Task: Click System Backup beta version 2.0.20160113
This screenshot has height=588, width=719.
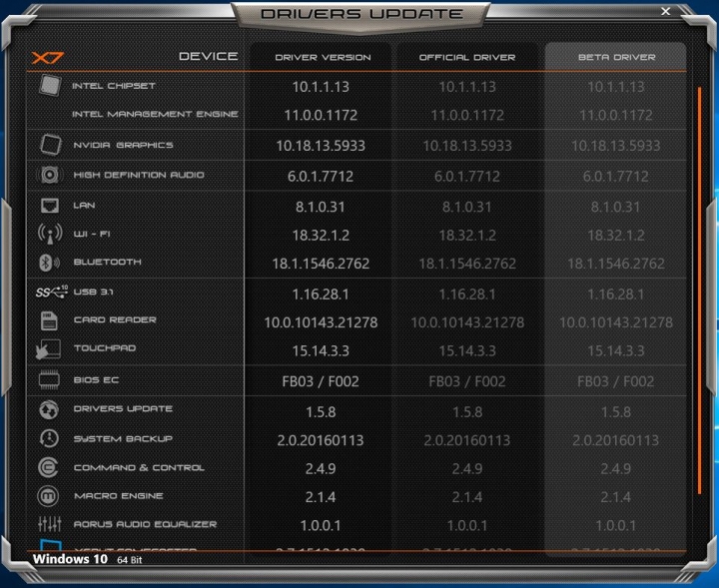Action: pyautogui.click(x=616, y=440)
